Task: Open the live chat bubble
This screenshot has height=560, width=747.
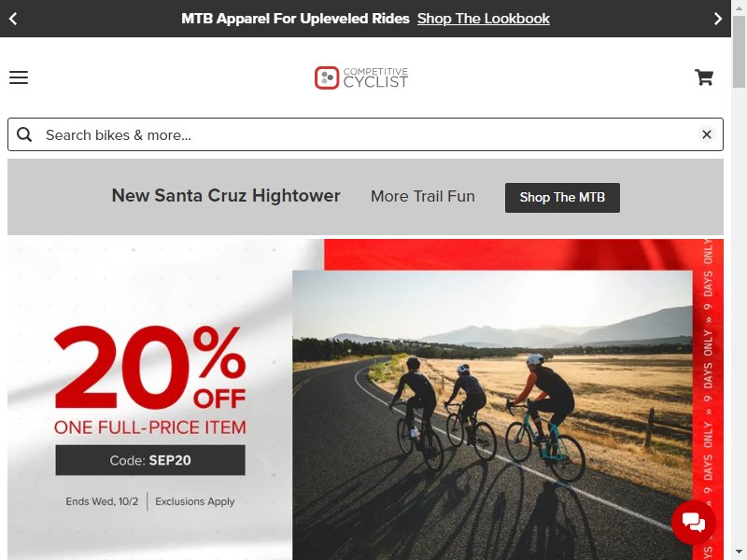Action: pyautogui.click(x=693, y=523)
